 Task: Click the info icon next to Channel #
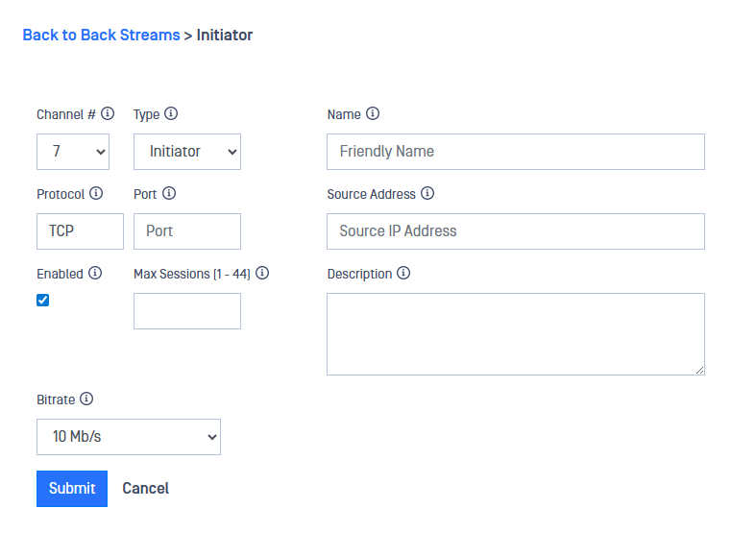pyautogui.click(x=108, y=113)
